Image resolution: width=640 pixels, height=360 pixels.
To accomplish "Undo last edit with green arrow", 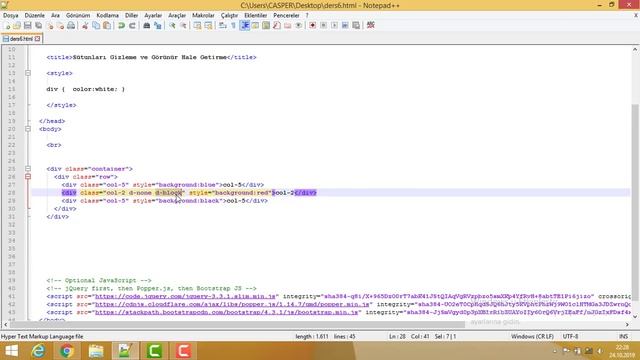I will (x=121, y=25).
